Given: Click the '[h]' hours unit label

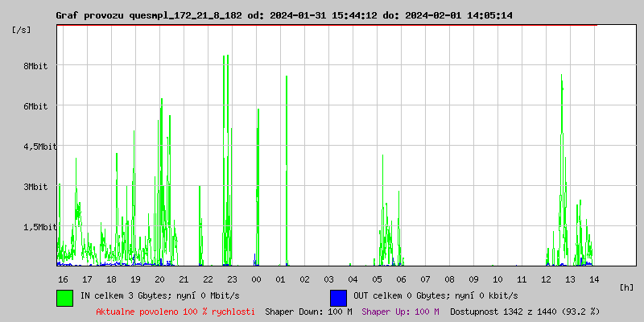Looking at the screenshot, I should [627, 287].
